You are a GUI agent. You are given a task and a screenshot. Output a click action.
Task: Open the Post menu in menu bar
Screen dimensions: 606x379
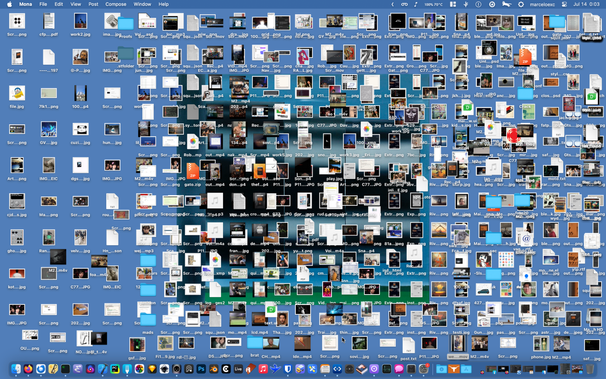[93, 4]
